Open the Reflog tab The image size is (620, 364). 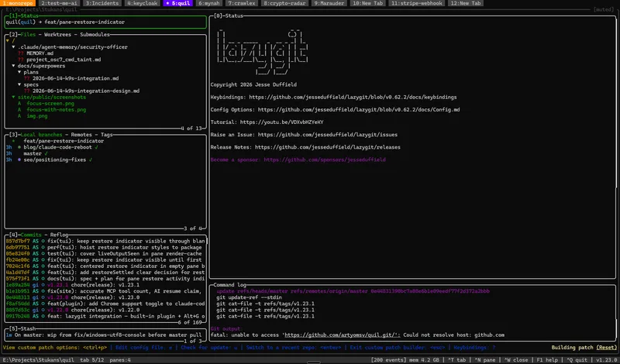coord(59,235)
